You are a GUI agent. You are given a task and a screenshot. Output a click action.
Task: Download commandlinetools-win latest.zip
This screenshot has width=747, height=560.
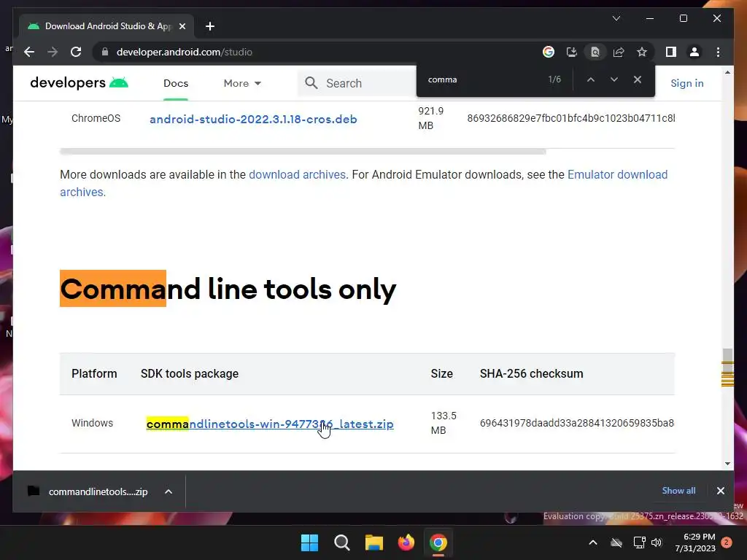click(270, 424)
